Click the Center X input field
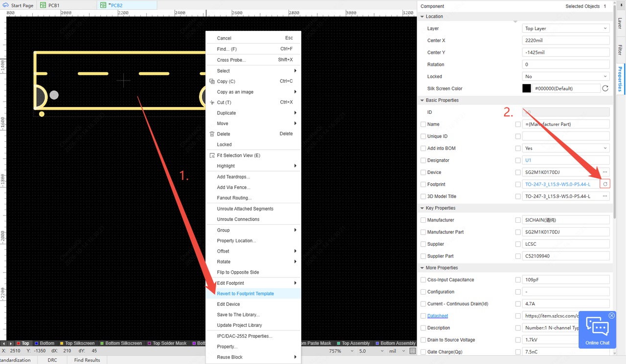The image size is (626, 364). click(x=566, y=41)
